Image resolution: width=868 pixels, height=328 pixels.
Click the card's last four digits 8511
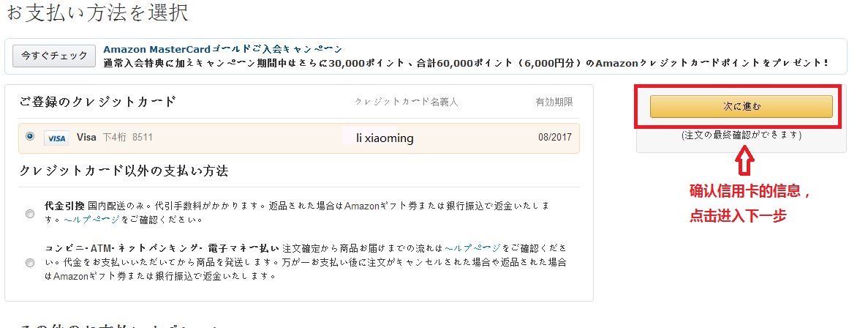(143, 138)
